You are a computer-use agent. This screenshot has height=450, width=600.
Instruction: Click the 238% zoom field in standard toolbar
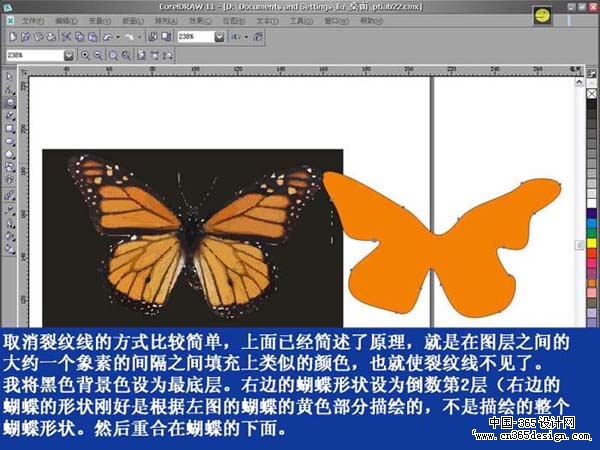[x=195, y=37]
